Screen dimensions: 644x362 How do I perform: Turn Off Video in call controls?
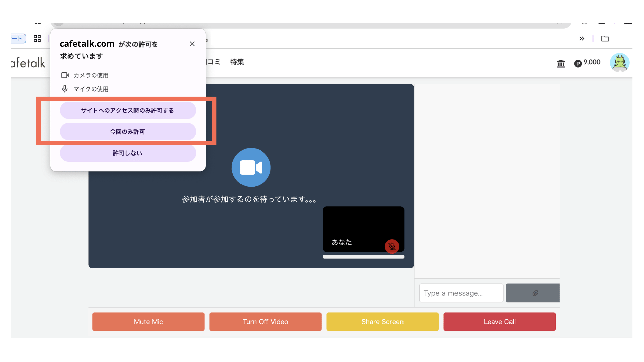tap(265, 322)
